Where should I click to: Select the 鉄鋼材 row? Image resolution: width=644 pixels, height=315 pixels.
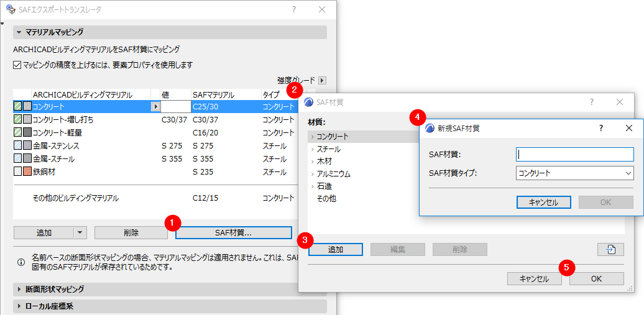(156, 172)
